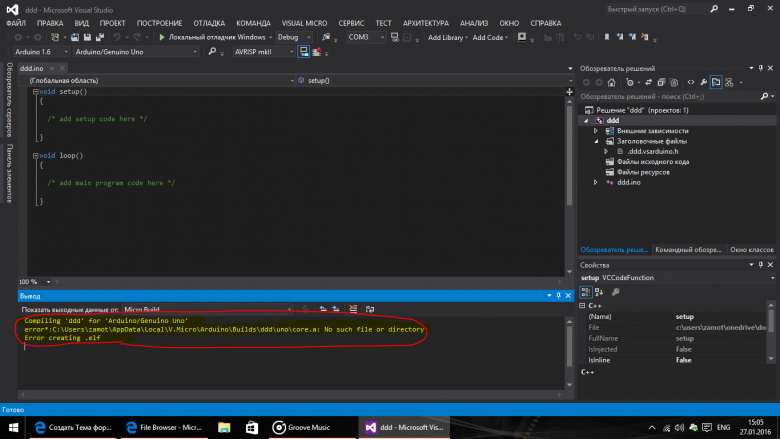Switch to the Окно классов tab
This screenshot has height=439, width=780.
(x=752, y=250)
